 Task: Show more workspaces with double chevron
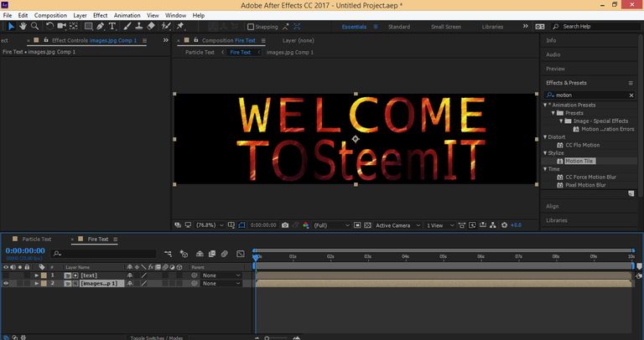click(525, 26)
